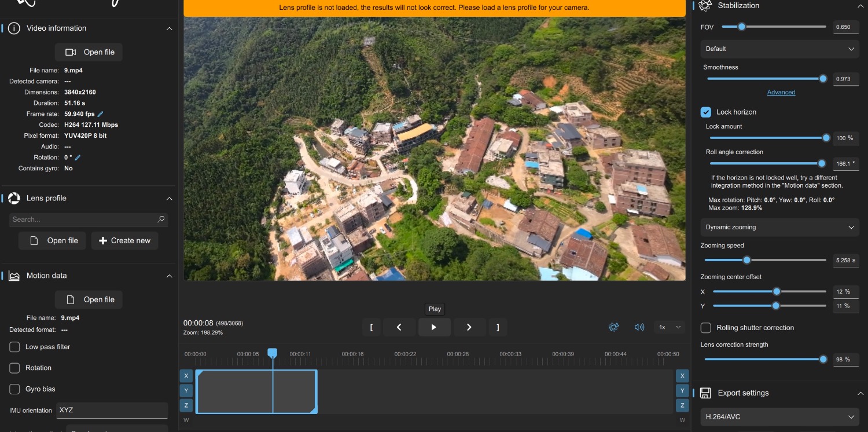This screenshot has height=432, width=868.
Task: Click the IMU orientation XYZ field
Action: 112,410
